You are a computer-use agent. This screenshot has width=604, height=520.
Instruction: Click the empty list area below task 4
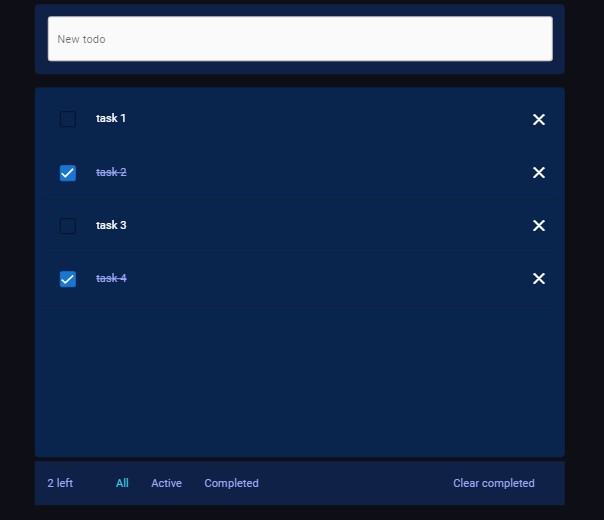pos(300,380)
